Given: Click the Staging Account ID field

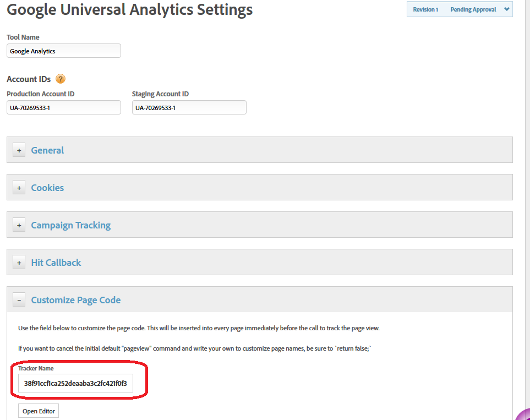Looking at the screenshot, I should [x=189, y=108].
